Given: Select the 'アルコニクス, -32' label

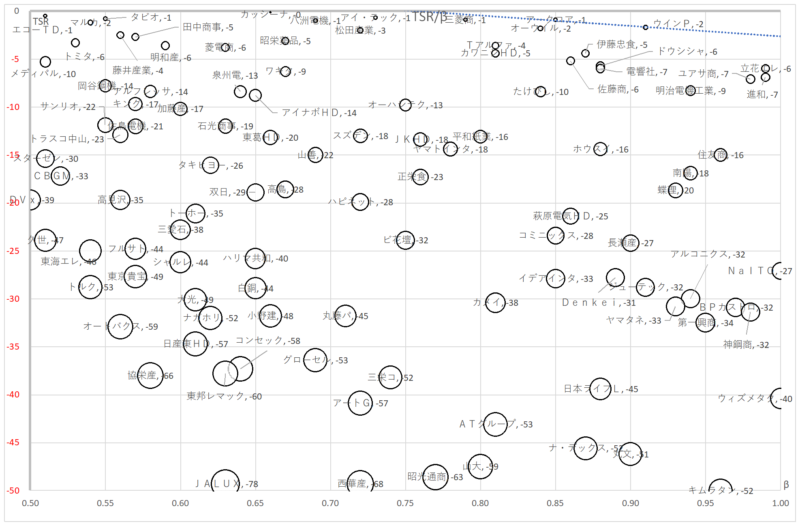Looking at the screenshot, I should coord(708,254).
